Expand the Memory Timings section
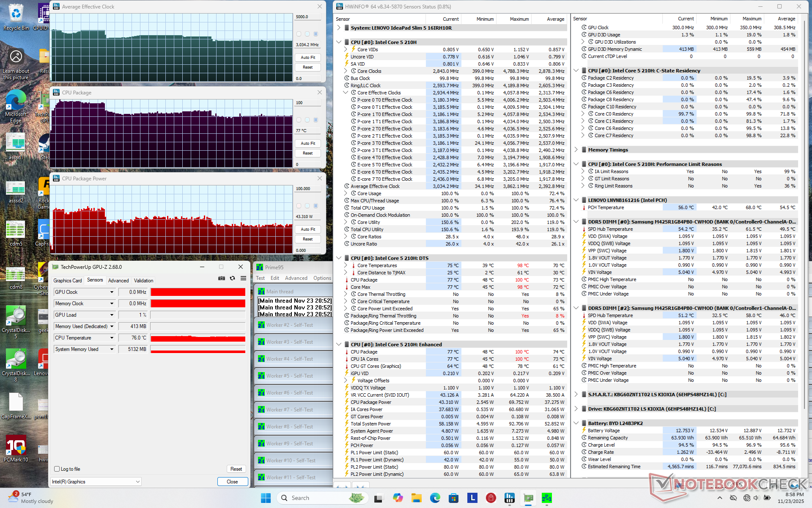 576,150
